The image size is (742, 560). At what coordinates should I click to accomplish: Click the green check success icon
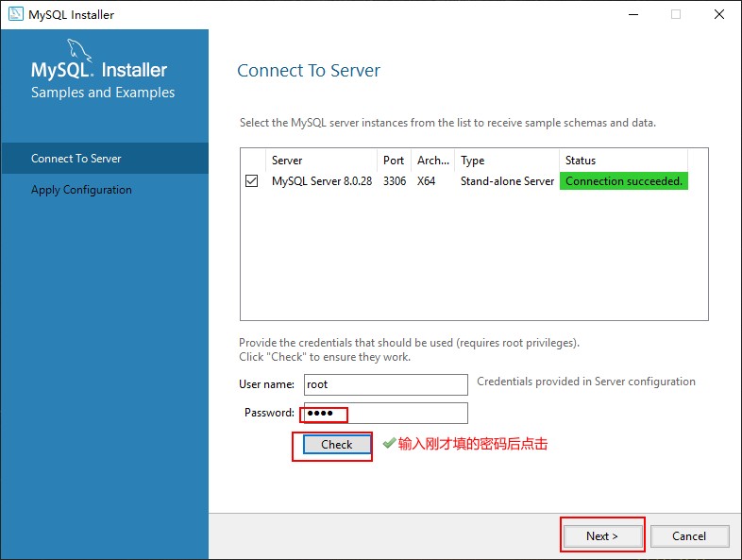coord(389,443)
